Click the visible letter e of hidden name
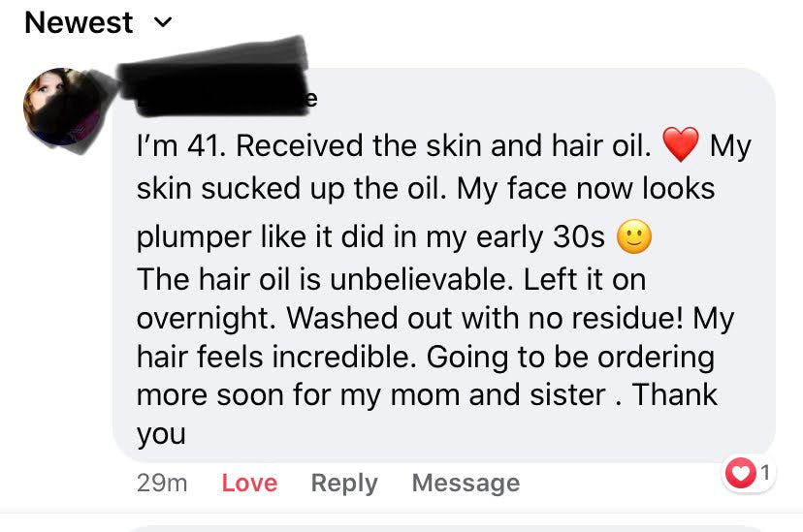This screenshot has height=532, width=803. click(x=311, y=99)
